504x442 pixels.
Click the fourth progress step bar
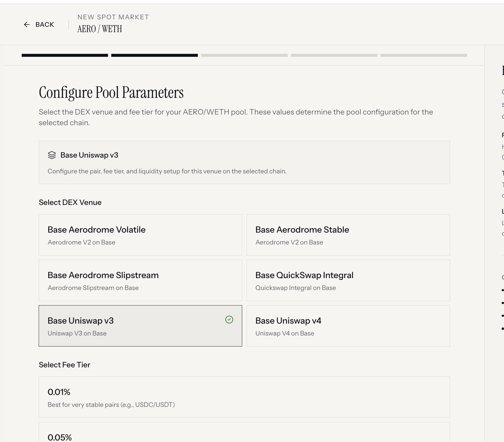tap(334, 55)
